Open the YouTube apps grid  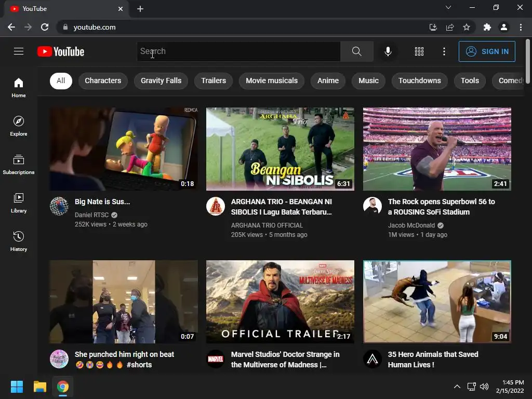[419, 51]
